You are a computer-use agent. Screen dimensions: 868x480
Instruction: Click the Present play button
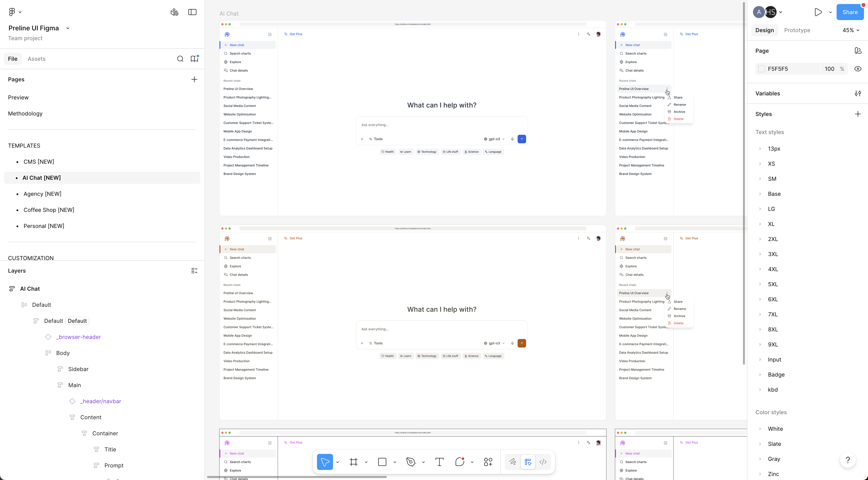pos(818,12)
